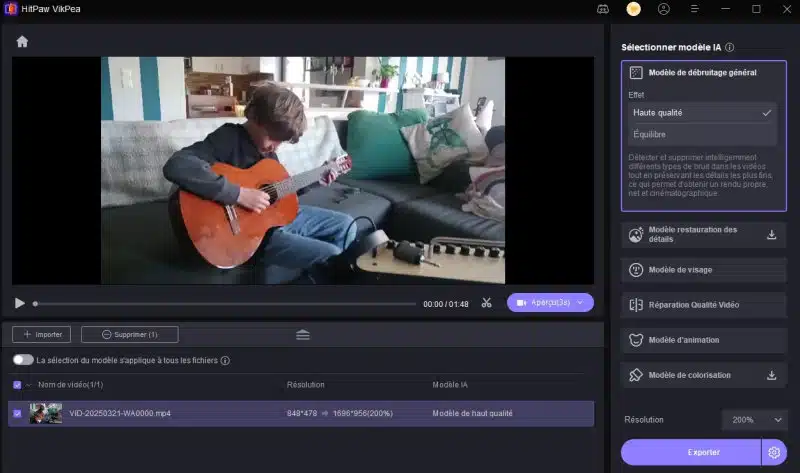The height and width of the screenshot is (473, 800).
Task: Open the hamburger menu in title bar
Action: click(x=694, y=9)
